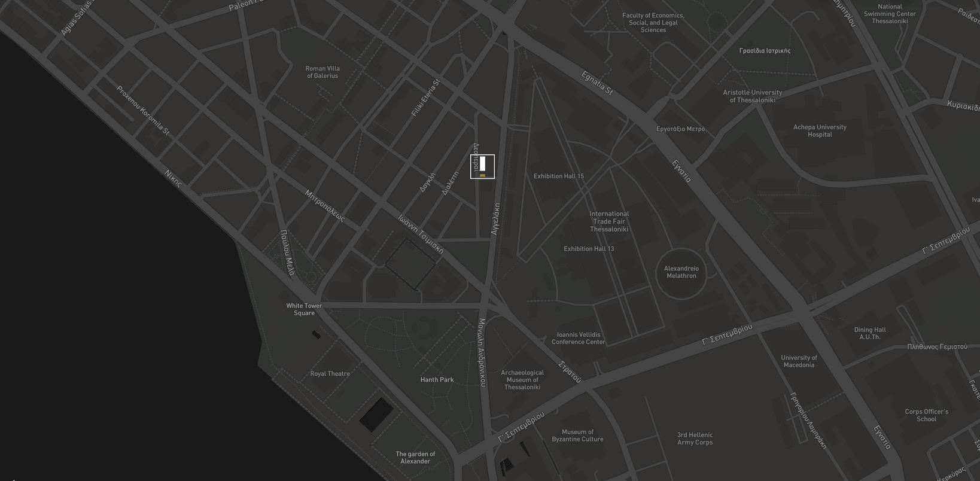
Task: Select the Royal Theatre label
Action: point(330,374)
